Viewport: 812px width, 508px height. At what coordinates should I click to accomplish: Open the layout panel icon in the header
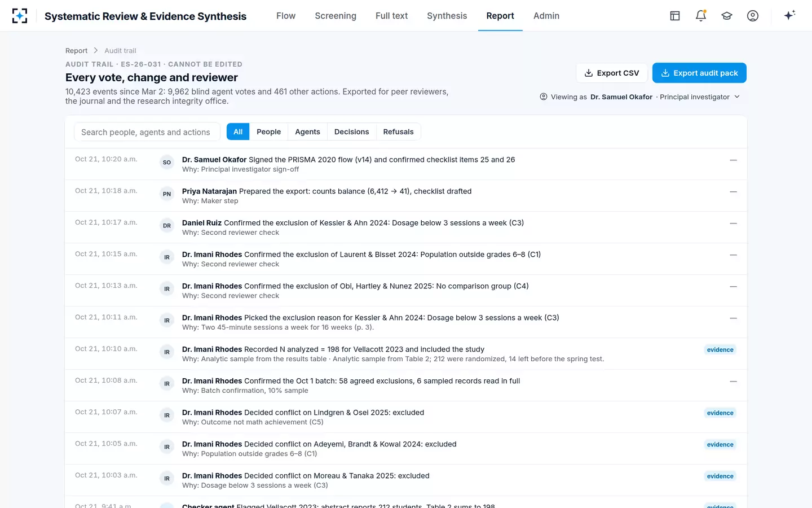point(675,16)
